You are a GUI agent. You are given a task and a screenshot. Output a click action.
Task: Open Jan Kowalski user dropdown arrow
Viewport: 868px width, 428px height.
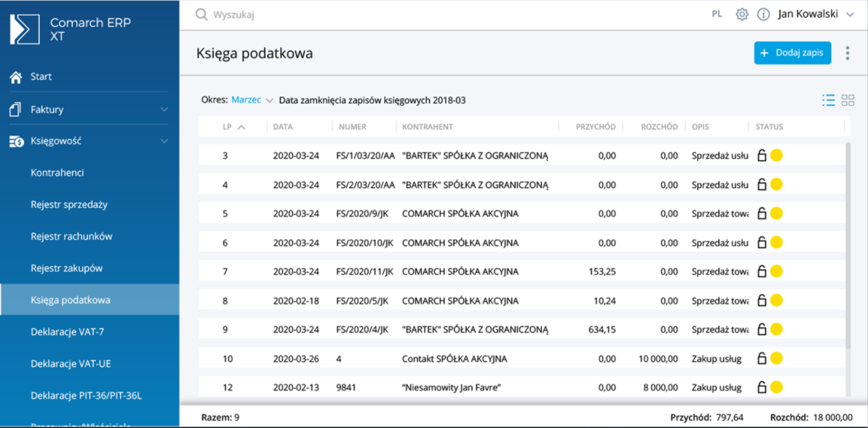(x=851, y=15)
